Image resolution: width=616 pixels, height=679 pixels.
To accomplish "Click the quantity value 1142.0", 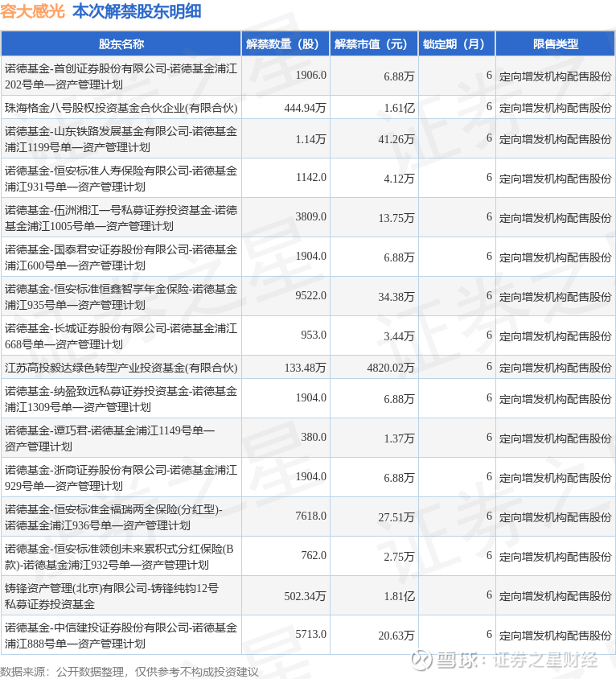I will [x=310, y=177].
